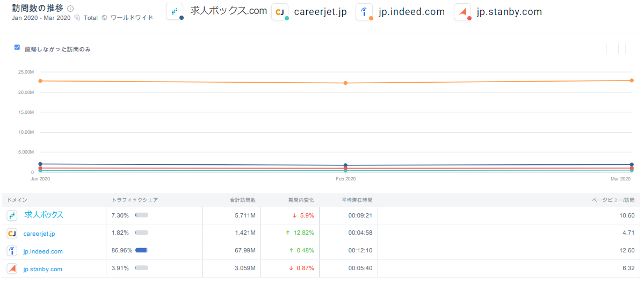The image size is (644, 283).
Task: Click the Jan 2020 - Mar 2020 date range
Action: [x=41, y=18]
